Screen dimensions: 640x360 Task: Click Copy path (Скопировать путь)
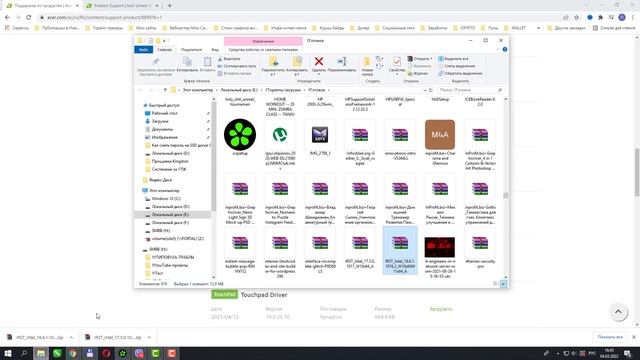tap(237, 66)
